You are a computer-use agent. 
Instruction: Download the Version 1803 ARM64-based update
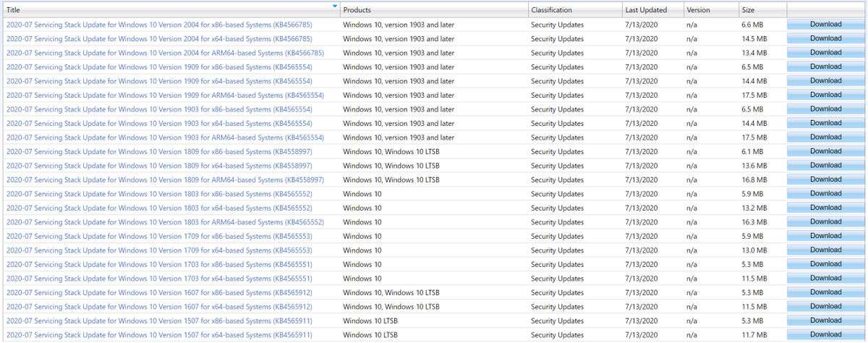click(825, 221)
